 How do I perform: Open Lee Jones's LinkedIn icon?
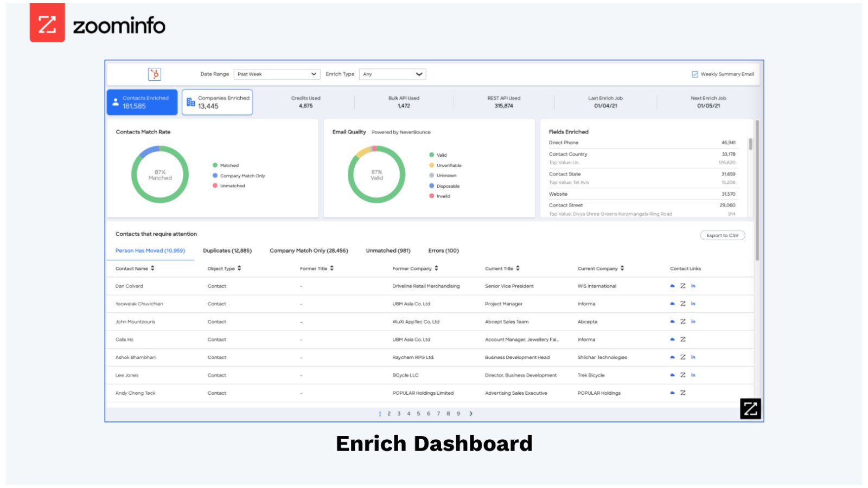tap(693, 375)
